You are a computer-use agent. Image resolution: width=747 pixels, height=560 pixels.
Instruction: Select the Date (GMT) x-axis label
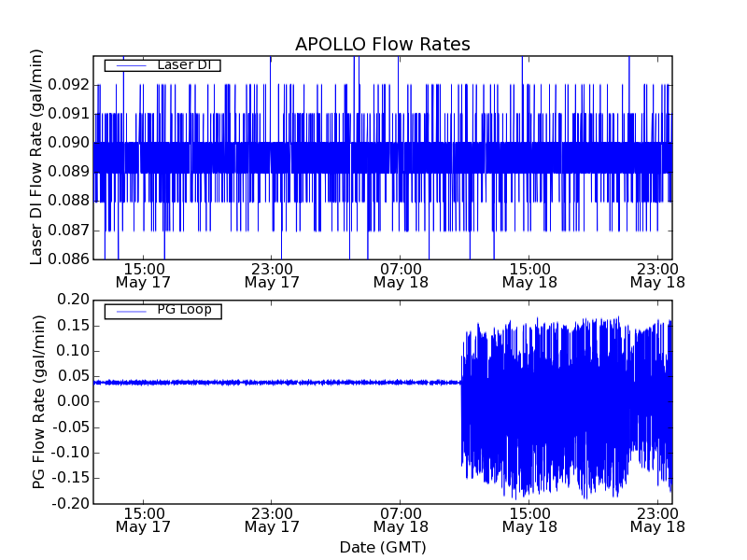382,547
